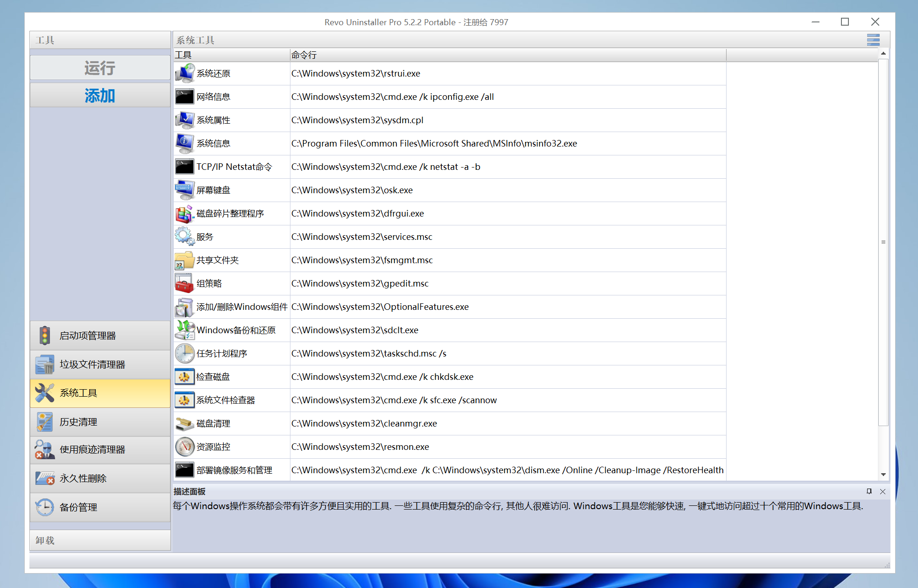The image size is (918, 588).
Task: Switch to the 卸载 section tab
Action: tap(100, 540)
